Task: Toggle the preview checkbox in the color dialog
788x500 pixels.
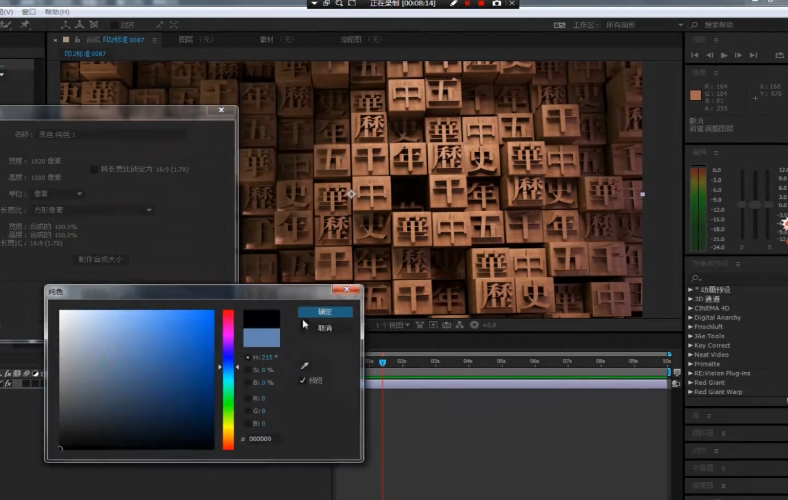Action: 303,381
